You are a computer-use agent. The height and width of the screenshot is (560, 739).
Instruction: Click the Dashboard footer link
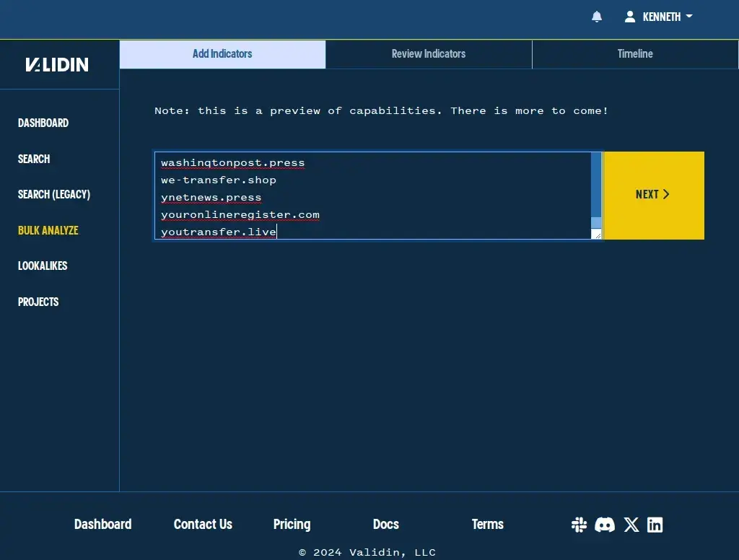(102, 524)
